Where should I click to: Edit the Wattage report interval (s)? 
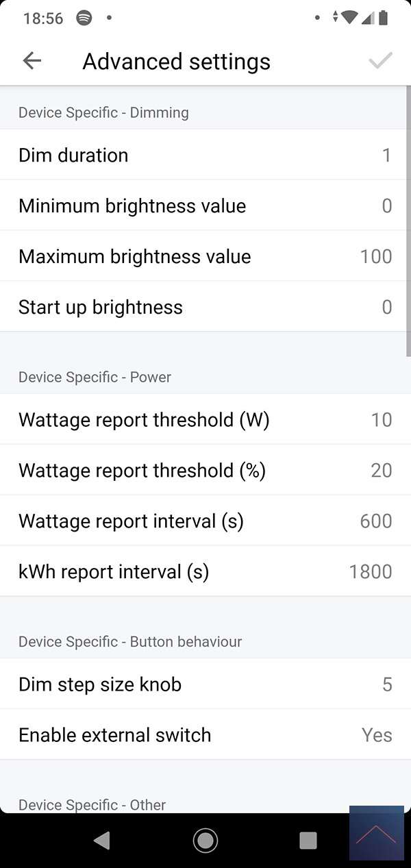click(206, 521)
